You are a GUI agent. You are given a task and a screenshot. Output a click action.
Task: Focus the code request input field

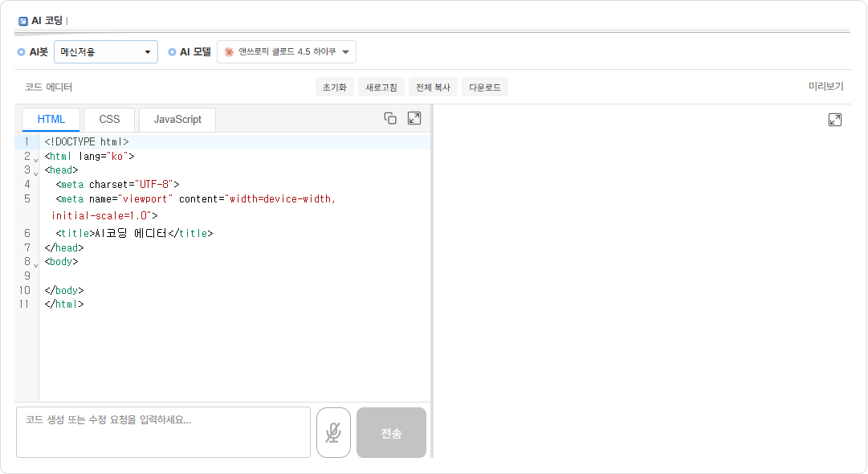click(x=163, y=432)
